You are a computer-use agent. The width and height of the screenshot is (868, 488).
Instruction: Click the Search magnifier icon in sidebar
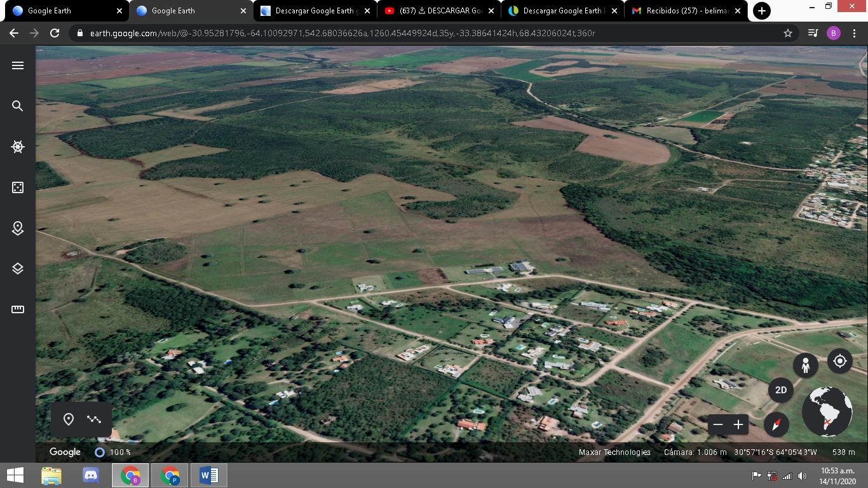(18, 106)
